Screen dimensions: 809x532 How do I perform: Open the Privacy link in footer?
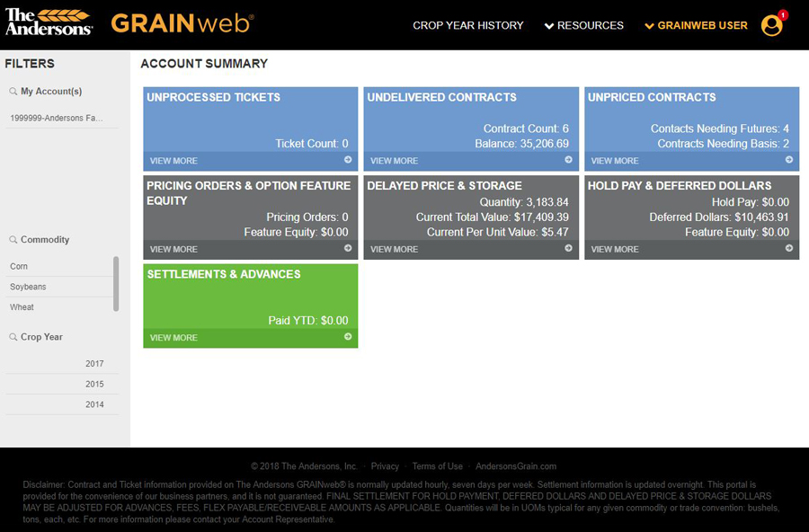[385, 466]
